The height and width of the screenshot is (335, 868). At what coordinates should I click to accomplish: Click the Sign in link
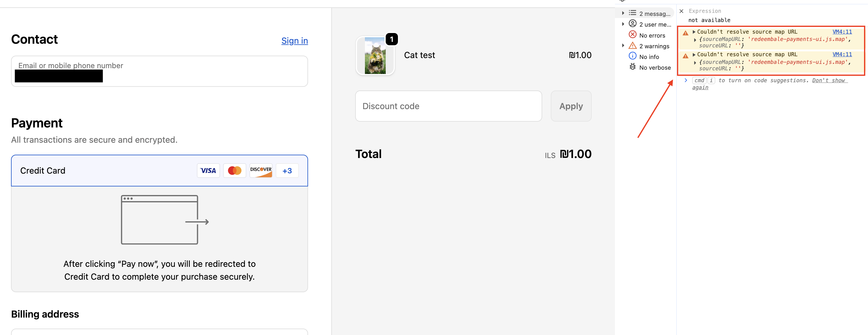pyautogui.click(x=294, y=41)
